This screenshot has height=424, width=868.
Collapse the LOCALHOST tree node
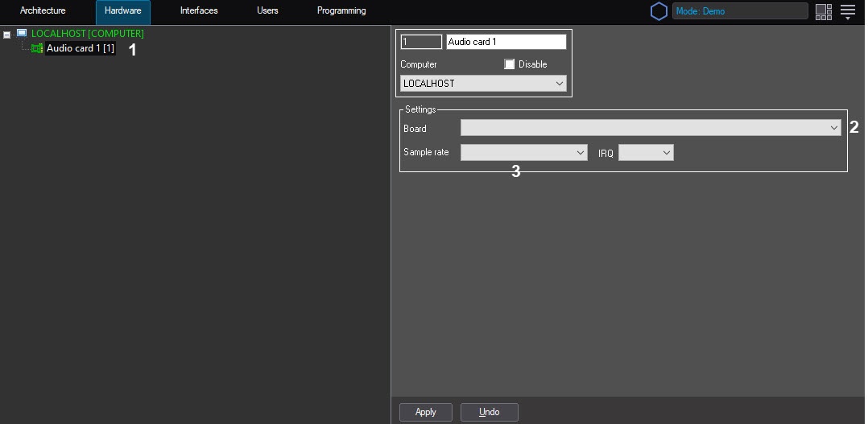pos(6,35)
